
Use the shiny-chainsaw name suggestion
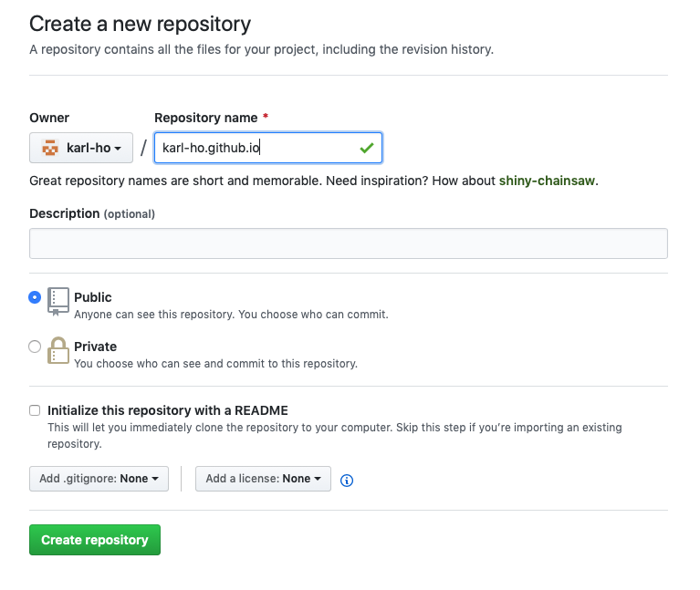[547, 181]
